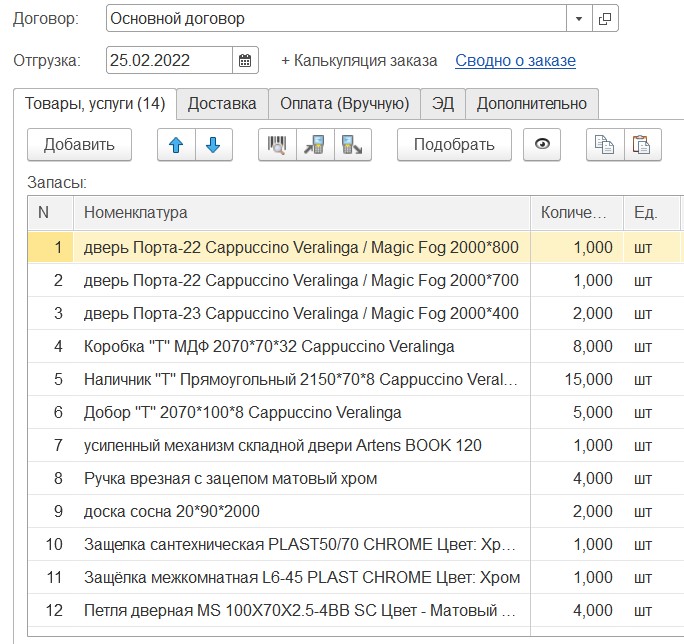This screenshot has width=684, height=644.
Task: Go to the Дополнительно tab
Action: click(x=531, y=104)
